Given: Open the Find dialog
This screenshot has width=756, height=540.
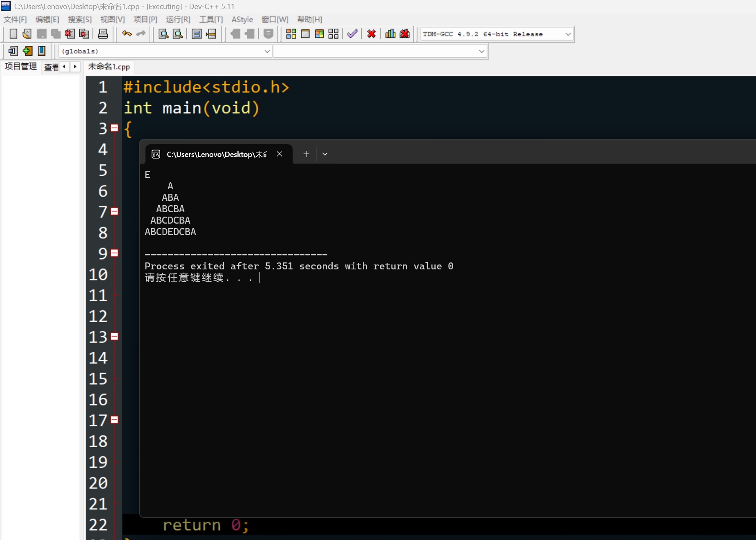Looking at the screenshot, I should pos(163,34).
